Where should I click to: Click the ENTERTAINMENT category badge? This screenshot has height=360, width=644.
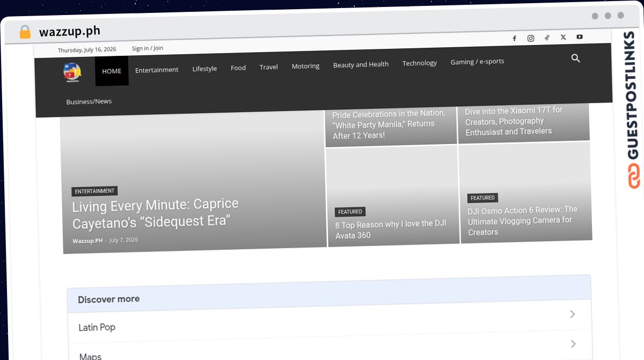pyautogui.click(x=94, y=191)
